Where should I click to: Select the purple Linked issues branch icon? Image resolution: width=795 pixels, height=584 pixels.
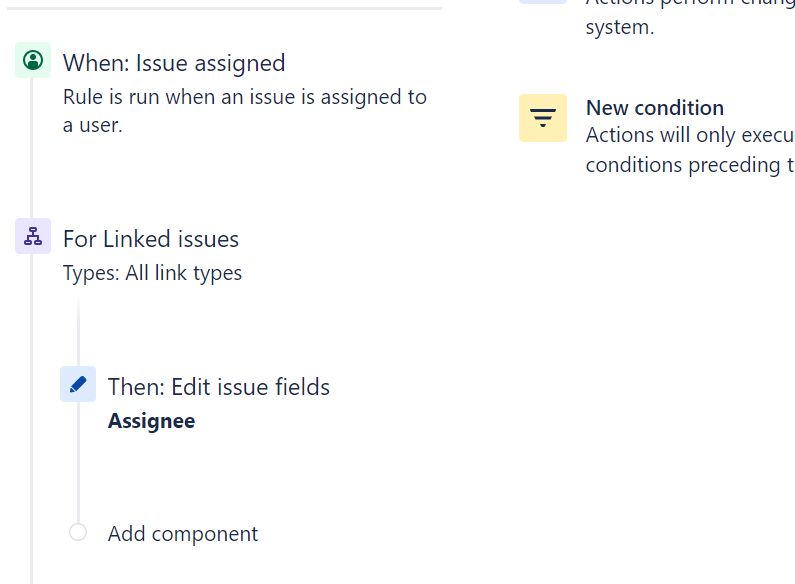[33, 236]
